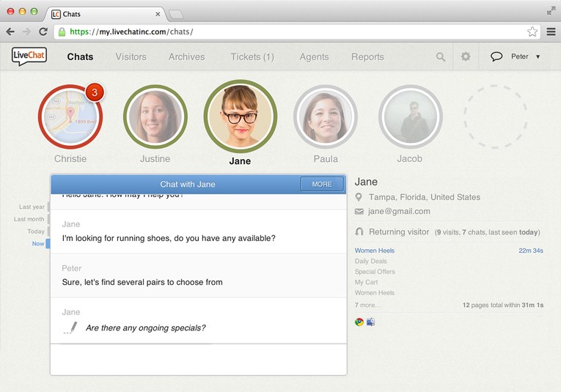This screenshot has height=392, width=561.
Task: Jump to Now in timeline
Action: (x=38, y=244)
